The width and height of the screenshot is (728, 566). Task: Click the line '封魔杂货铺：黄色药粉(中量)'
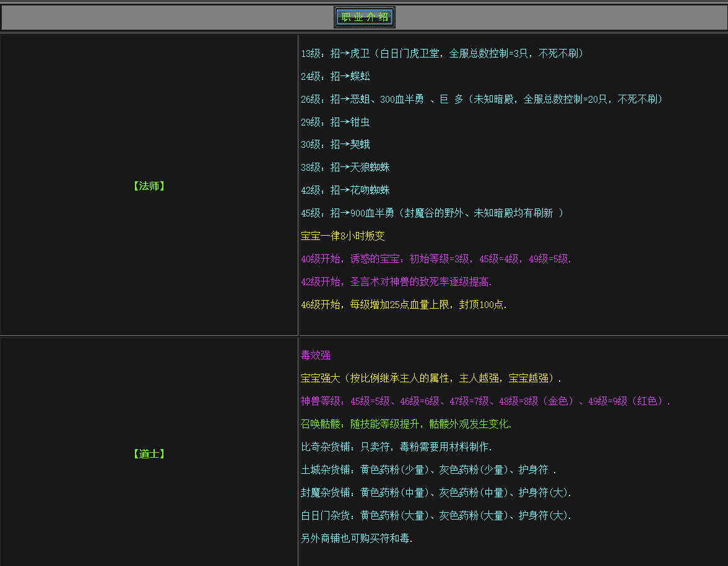[x=436, y=492]
